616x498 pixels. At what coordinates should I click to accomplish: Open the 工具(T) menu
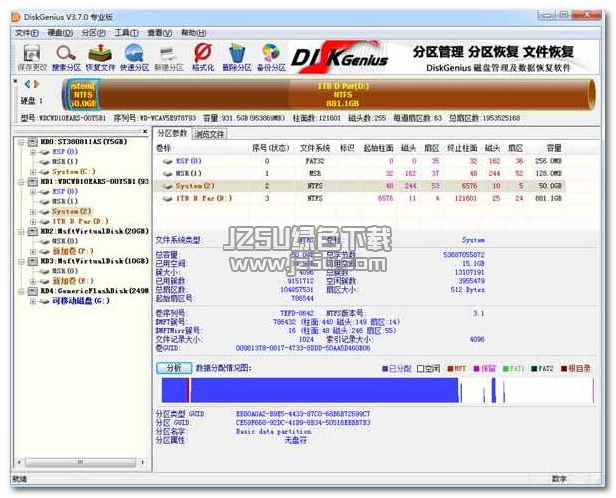point(126,33)
